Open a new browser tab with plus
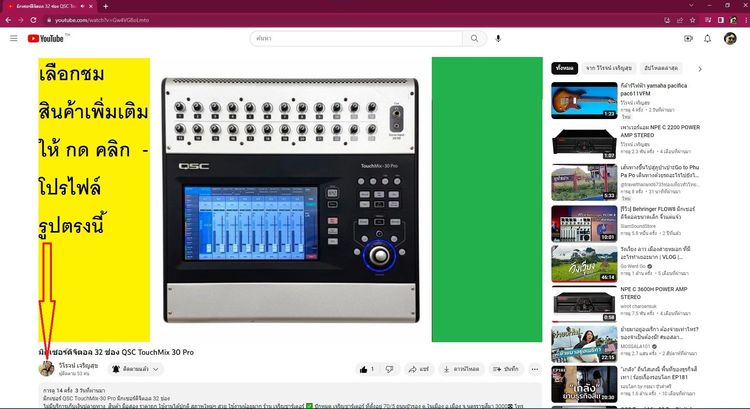The width and height of the screenshot is (750, 409). (105, 6)
